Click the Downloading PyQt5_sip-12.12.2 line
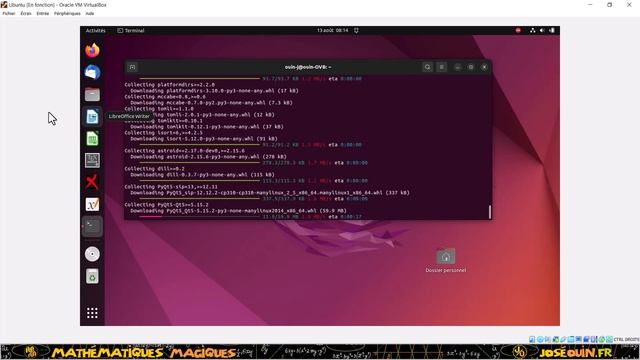 pyautogui.click(x=270, y=193)
